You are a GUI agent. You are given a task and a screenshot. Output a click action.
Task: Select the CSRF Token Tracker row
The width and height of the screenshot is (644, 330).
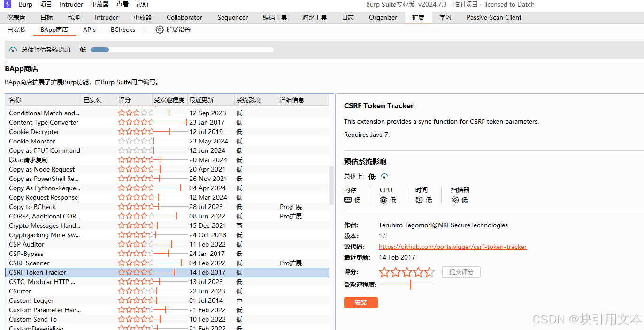coord(167,272)
